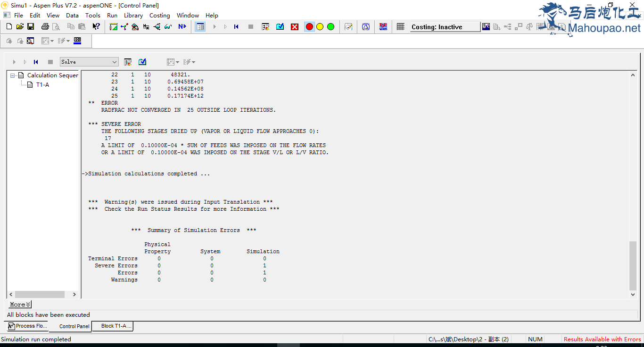644x347 pixels.
Task: Start run in Control Panel toolbar
Action: tap(14, 62)
